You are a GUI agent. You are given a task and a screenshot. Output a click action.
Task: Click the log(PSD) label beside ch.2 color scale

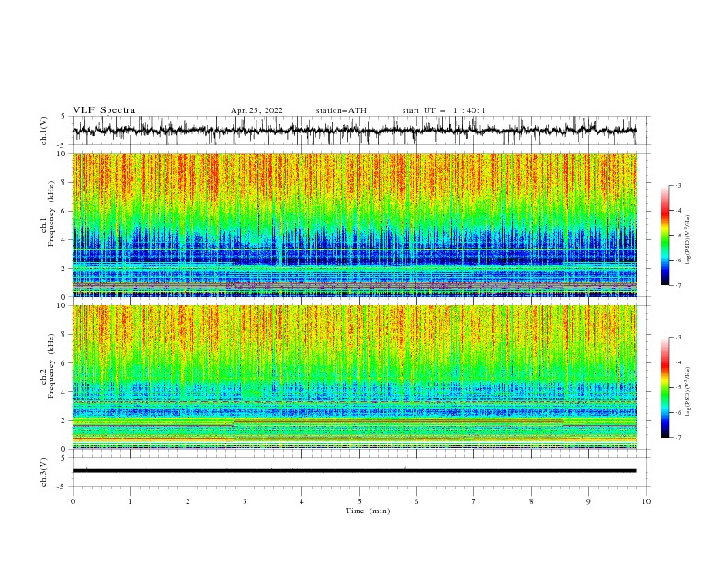tap(688, 392)
